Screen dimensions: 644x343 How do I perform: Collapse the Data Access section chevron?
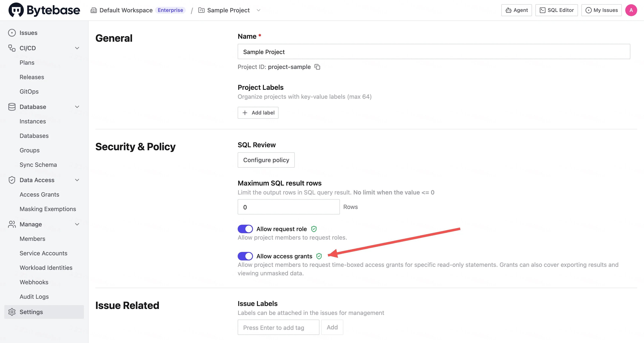tap(77, 180)
